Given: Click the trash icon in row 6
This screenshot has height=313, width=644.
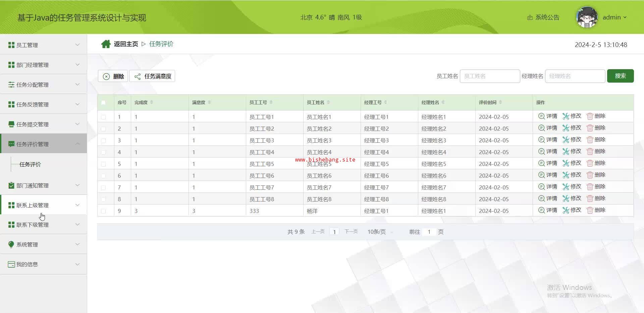Looking at the screenshot, I should (590, 175).
